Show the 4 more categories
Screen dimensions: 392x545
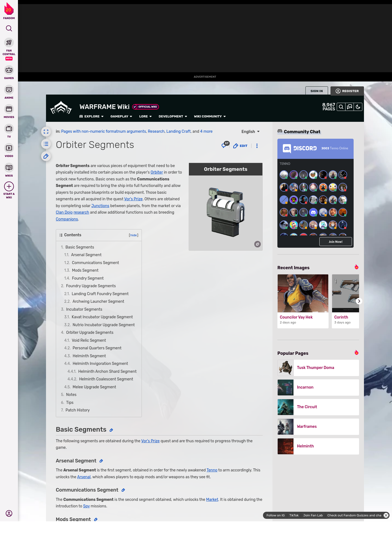pos(206,131)
